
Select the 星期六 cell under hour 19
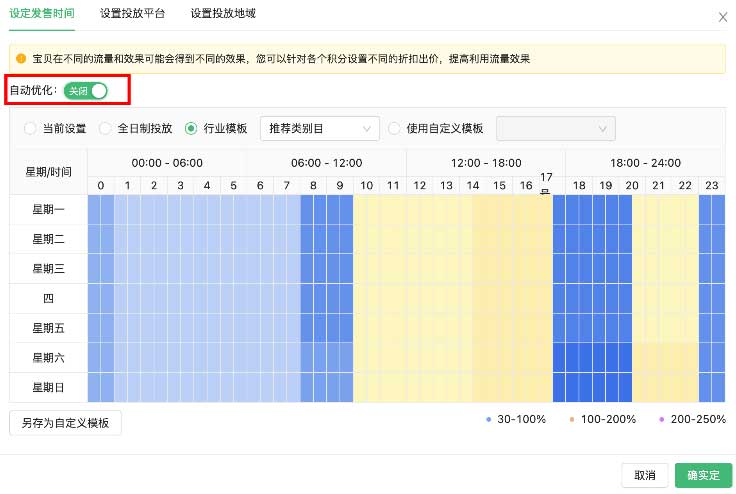[606, 357]
